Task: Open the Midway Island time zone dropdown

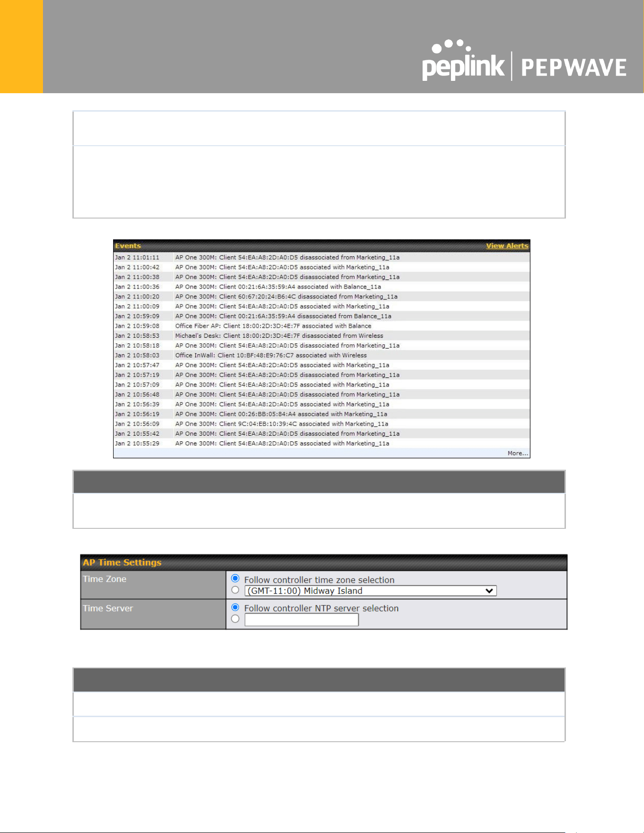Action: [371, 591]
